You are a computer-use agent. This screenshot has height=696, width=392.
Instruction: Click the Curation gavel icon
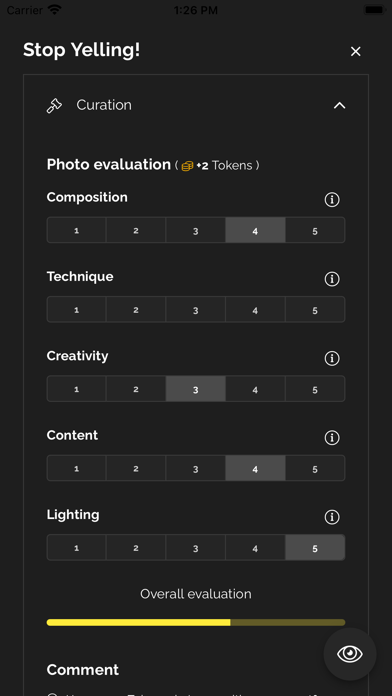[x=54, y=106]
